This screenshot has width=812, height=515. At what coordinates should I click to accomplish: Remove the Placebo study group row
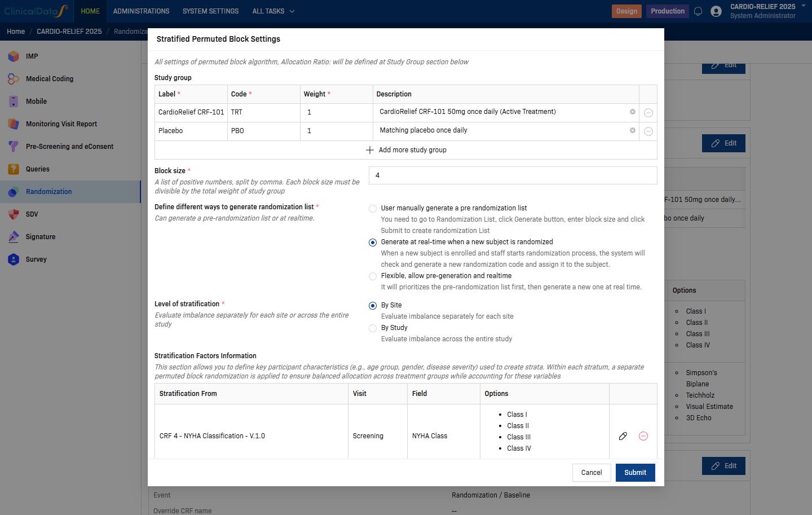[648, 131]
